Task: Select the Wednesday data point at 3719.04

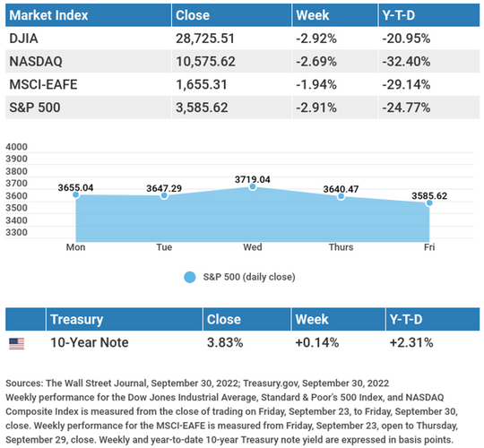Action: (x=253, y=186)
